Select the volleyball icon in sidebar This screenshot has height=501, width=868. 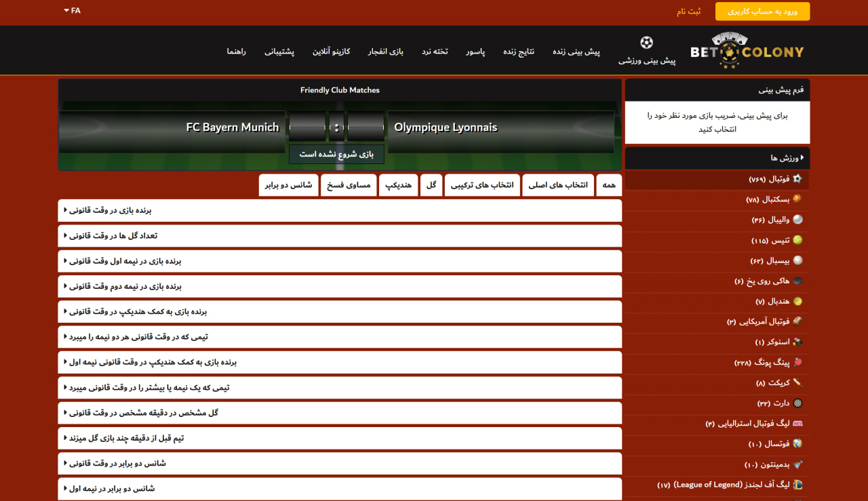797,220
